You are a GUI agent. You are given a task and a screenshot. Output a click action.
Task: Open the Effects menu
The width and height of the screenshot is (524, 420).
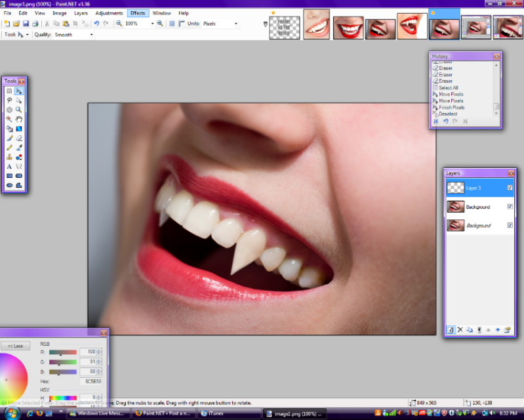coord(138,13)
